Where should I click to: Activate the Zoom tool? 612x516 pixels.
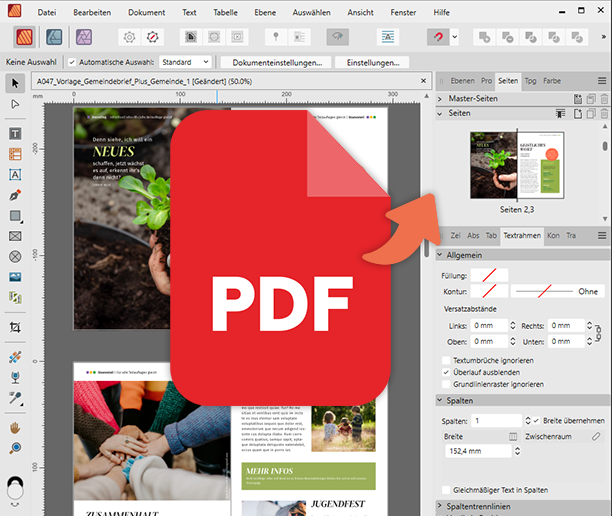15,448
